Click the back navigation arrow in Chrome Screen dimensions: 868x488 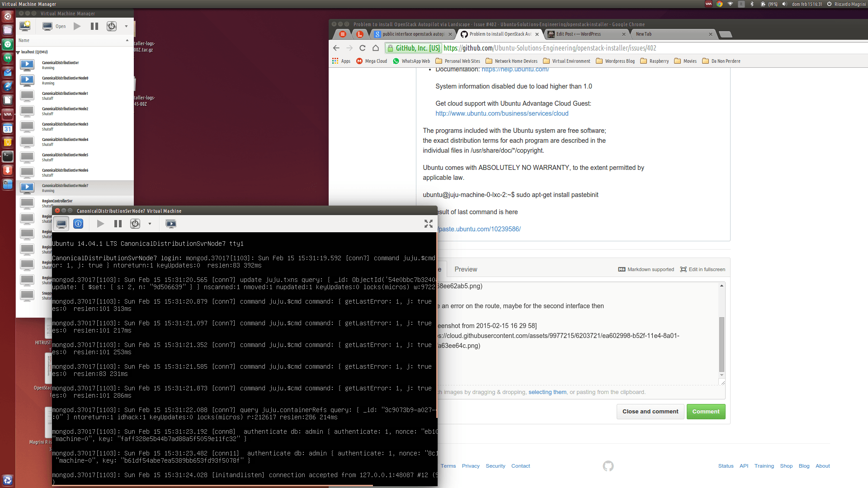[x=337, y=47]
